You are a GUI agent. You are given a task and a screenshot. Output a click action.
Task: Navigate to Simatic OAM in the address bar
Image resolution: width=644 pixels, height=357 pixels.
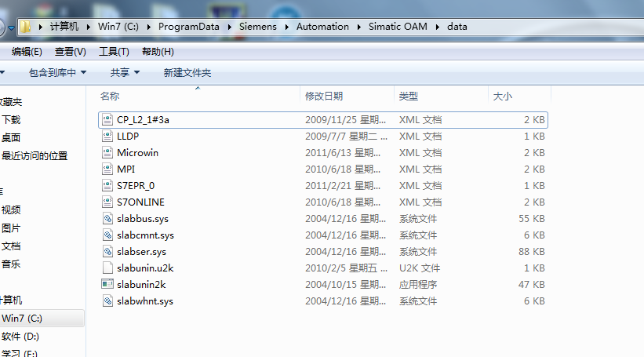pos(398,27)
